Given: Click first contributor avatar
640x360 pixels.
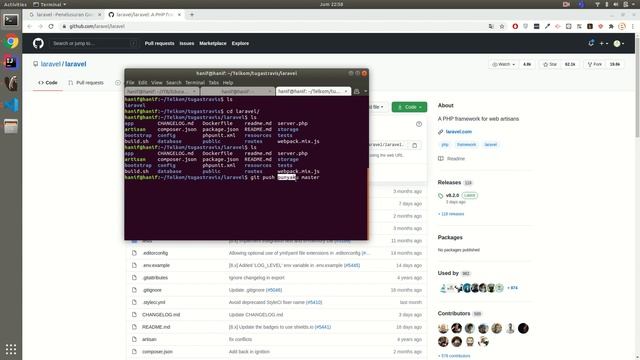Looking at the screenshot, I should [x=443, y=328].
